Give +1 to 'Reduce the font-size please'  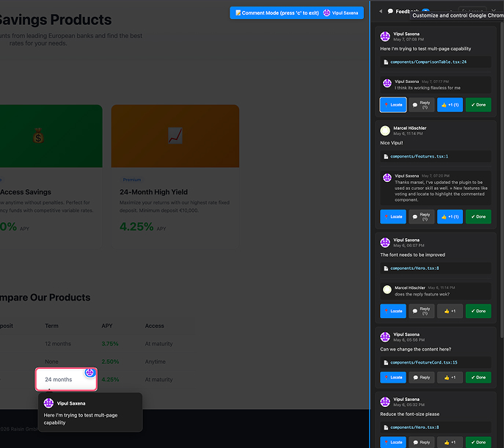(x=450, y=442)
